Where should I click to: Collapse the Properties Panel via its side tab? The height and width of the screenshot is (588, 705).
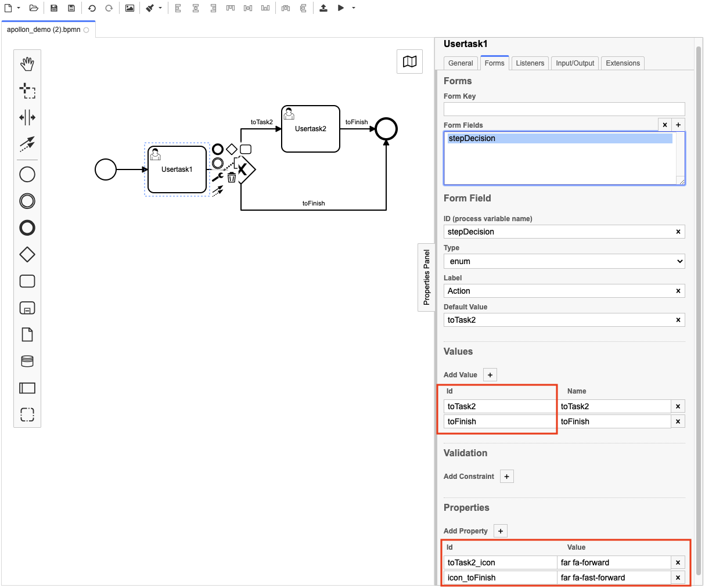426,277
